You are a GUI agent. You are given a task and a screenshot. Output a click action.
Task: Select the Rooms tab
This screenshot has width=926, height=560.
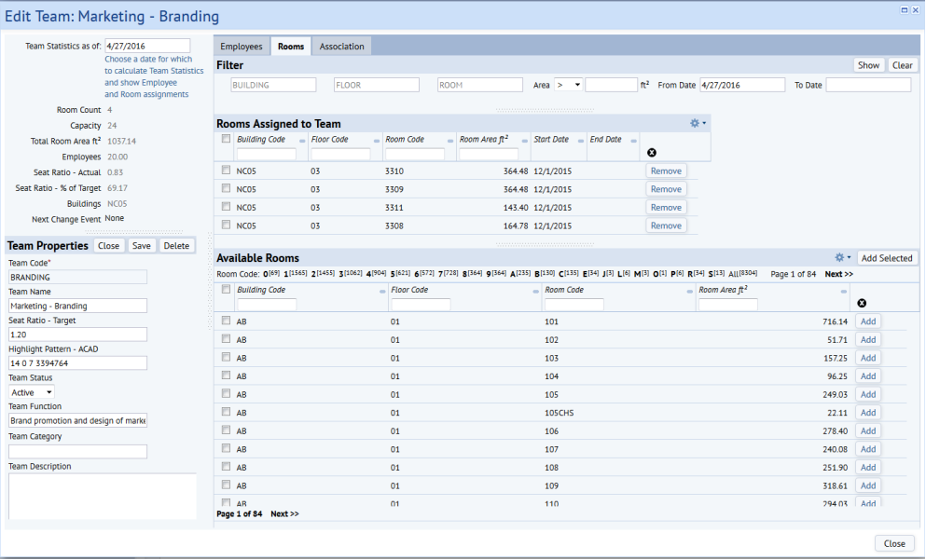click(x=291, y=46)
